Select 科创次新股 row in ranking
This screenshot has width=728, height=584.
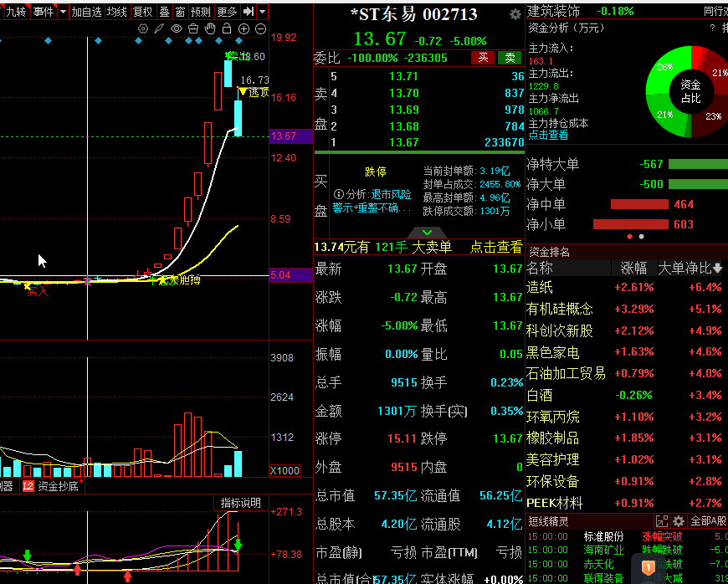[x=626, y=330]
